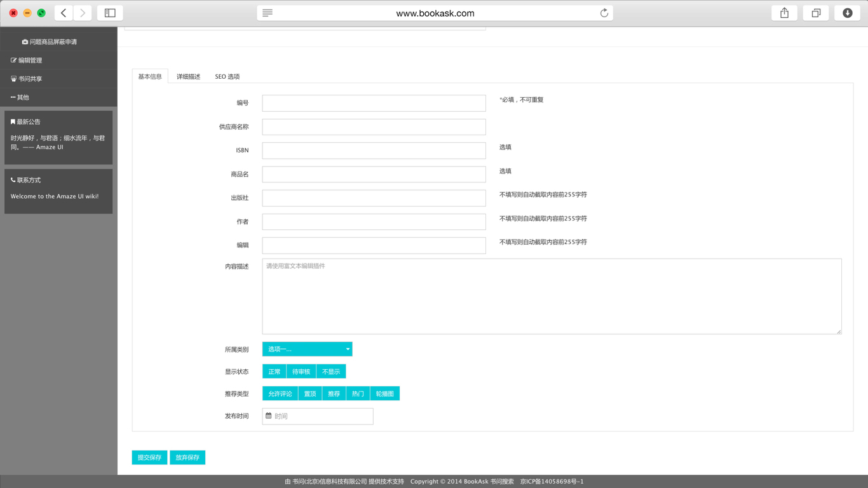
Task: Click 'Welcome to the Amaze UI wiki!' text
Action: 55,196
